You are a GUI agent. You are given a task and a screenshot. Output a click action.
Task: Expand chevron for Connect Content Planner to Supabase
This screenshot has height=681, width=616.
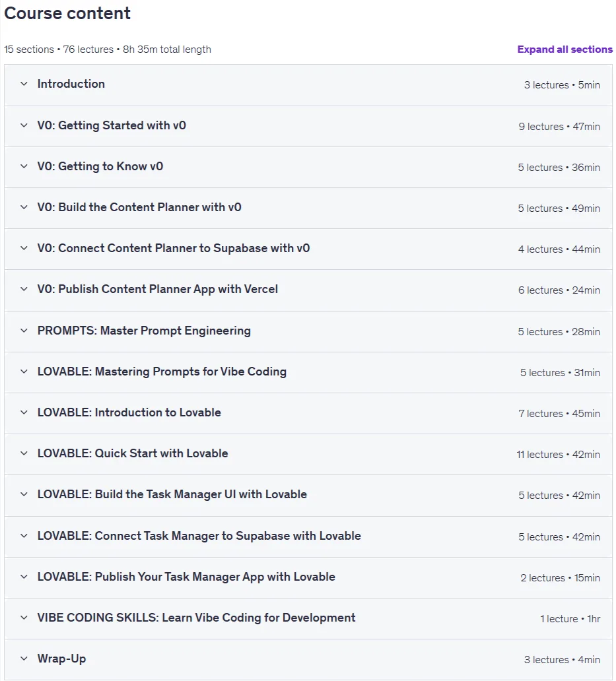pyautogui.click(x=24, y=248)
